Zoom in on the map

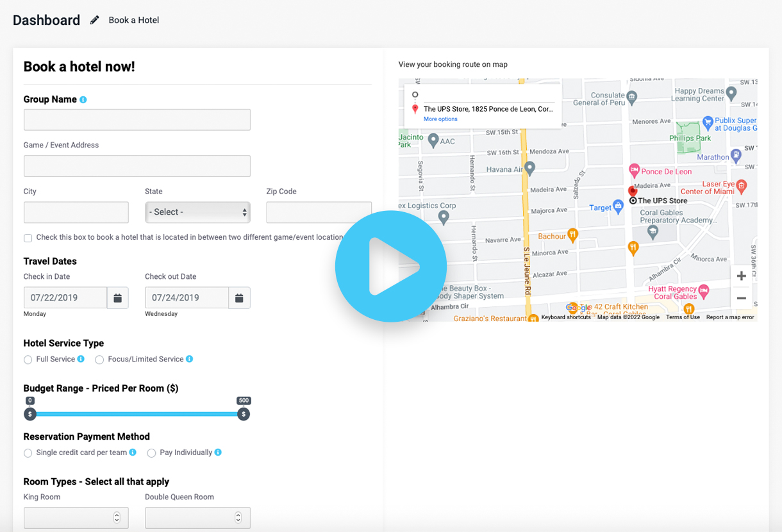741,276
